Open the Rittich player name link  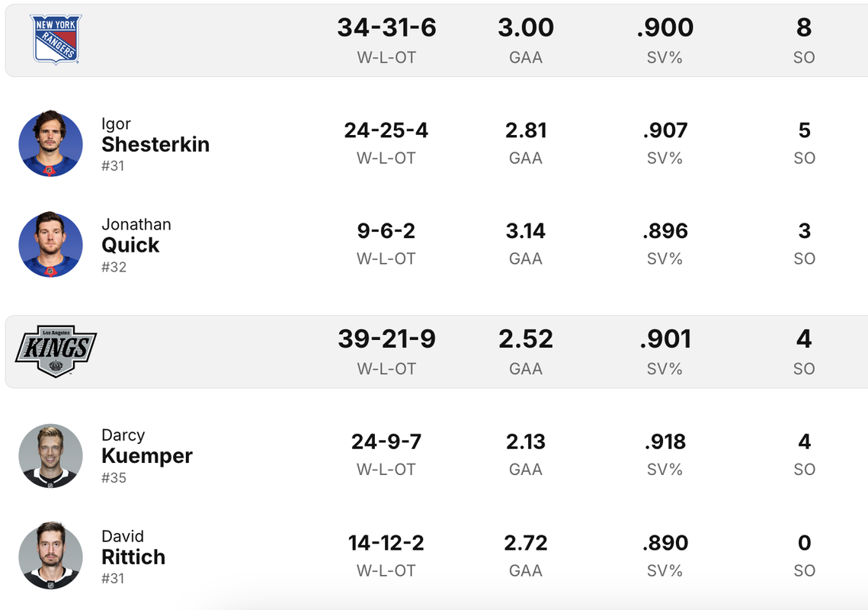coord(133,557)
